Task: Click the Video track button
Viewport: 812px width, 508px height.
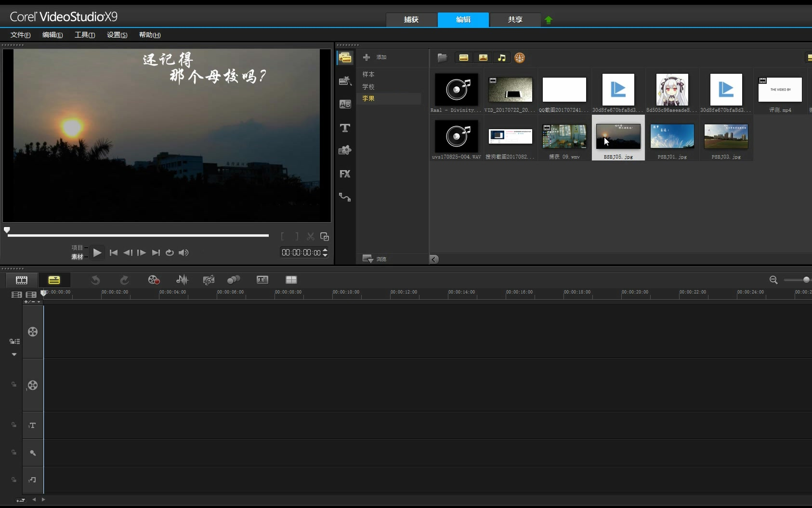Action: coord(33,332)
